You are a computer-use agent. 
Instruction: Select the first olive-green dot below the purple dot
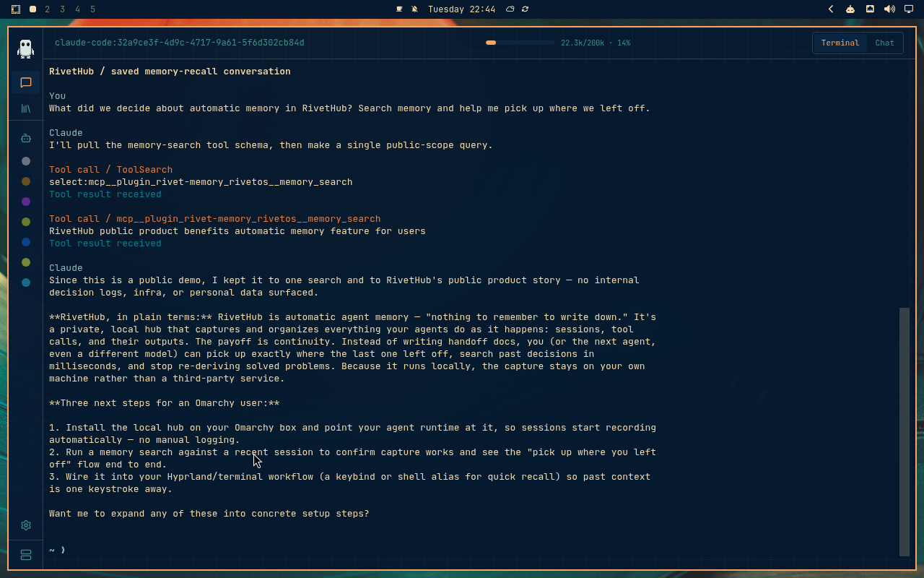coord(26,222)
